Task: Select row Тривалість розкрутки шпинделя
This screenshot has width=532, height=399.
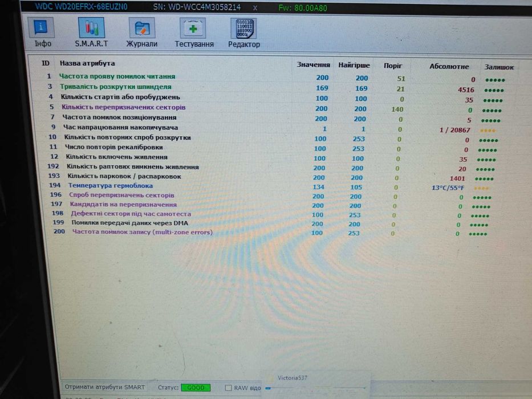Action: point(275,88)
